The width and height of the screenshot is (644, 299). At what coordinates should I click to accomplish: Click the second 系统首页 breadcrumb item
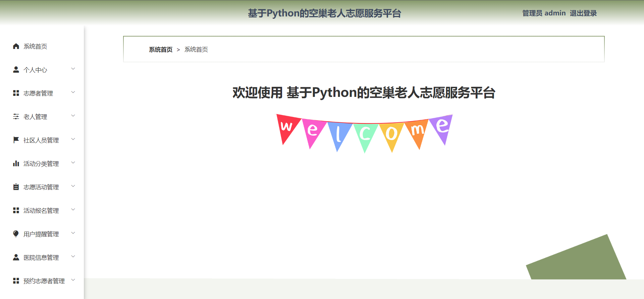[196, 50]
